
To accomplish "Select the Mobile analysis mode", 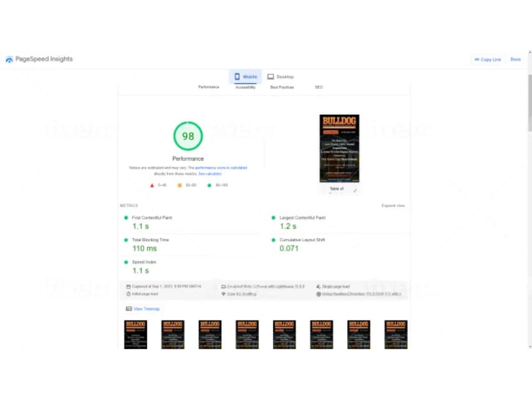I will pyautogui.click(x=245, y=76).
